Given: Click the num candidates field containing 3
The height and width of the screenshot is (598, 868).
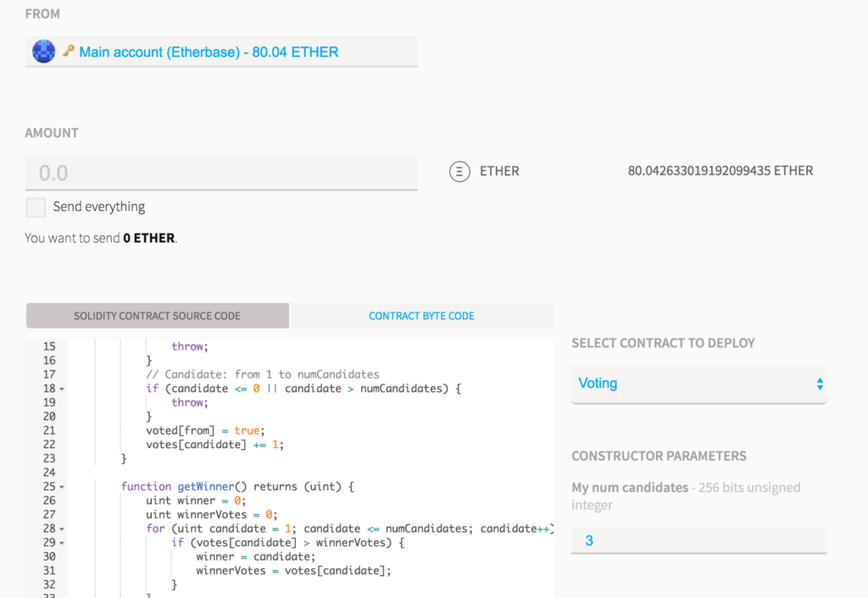Looking at the screenshot, I should (x=698, y=540).
